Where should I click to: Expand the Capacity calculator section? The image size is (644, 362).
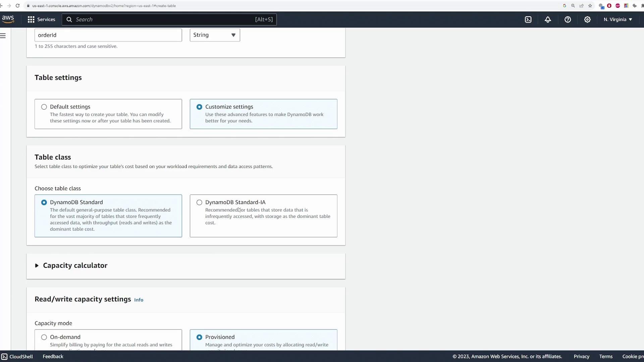point(37,265)
